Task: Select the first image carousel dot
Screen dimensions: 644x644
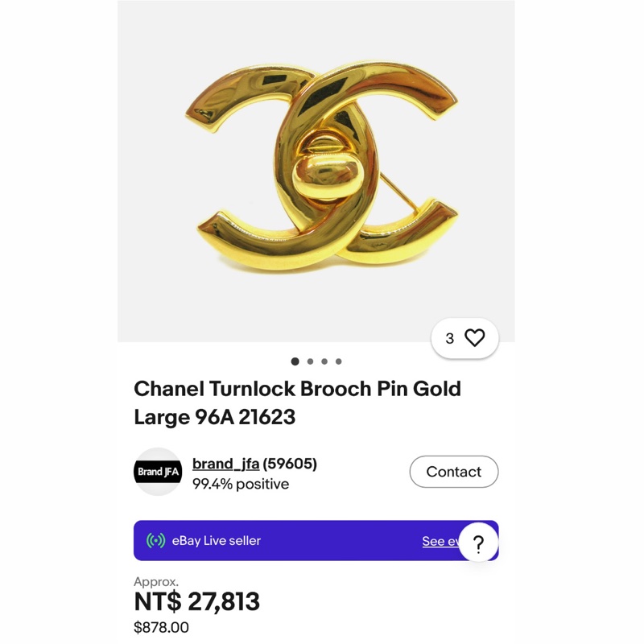Action: [295, 363]
